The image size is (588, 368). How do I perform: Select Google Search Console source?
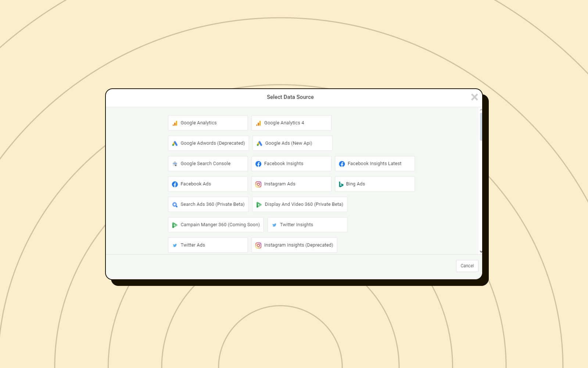pos(208,163)
